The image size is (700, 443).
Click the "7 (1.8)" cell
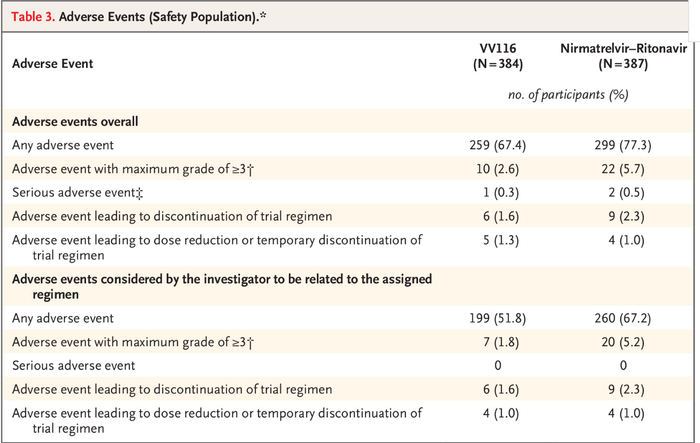tap(497, 342)
